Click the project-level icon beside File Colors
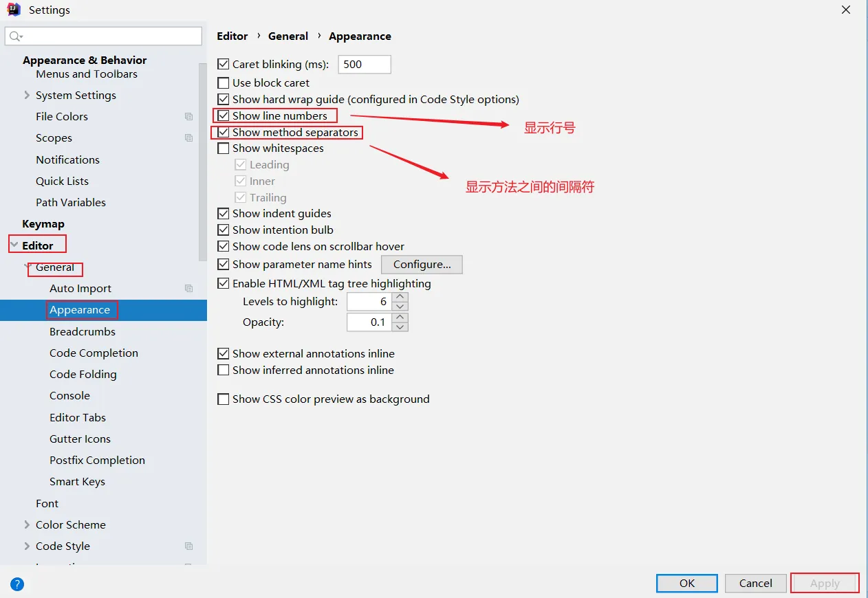This screenshot has height=598, width=868. (188, 117)
